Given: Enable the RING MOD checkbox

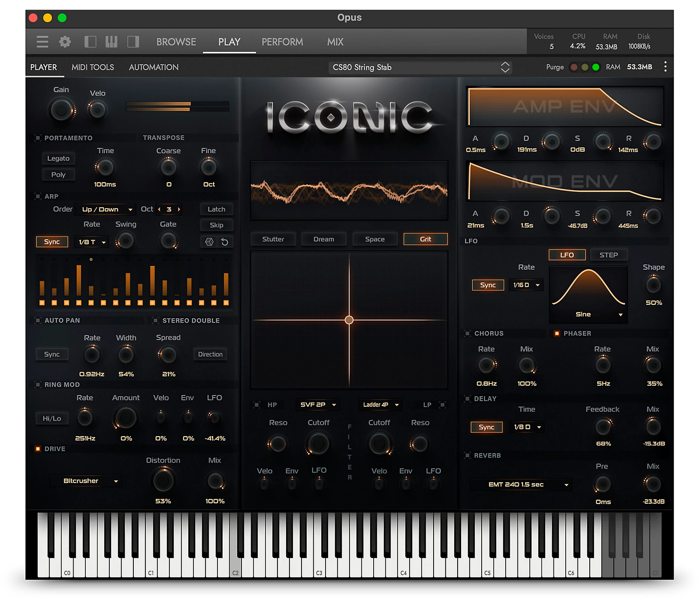Looking at the screenshot, I should coord(38,385).
